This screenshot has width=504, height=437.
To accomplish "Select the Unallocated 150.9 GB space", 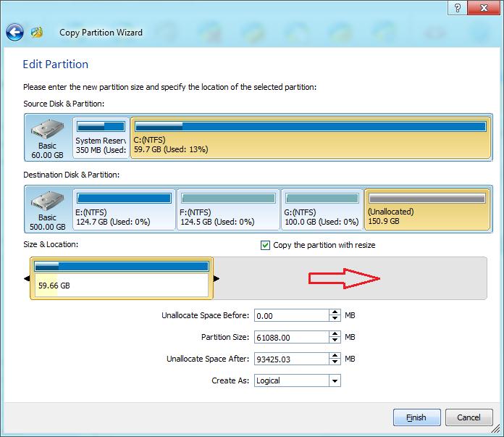I will (427, 209).
